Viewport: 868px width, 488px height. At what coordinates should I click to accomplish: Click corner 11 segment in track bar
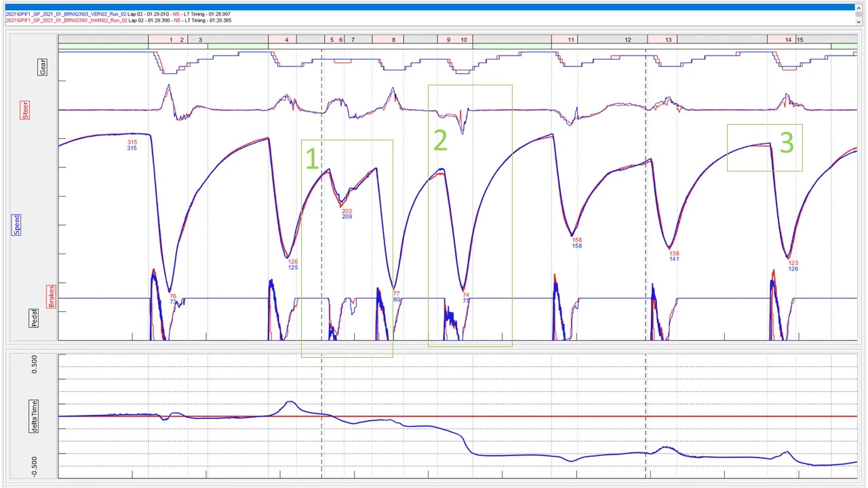click(x=571, y=40)
